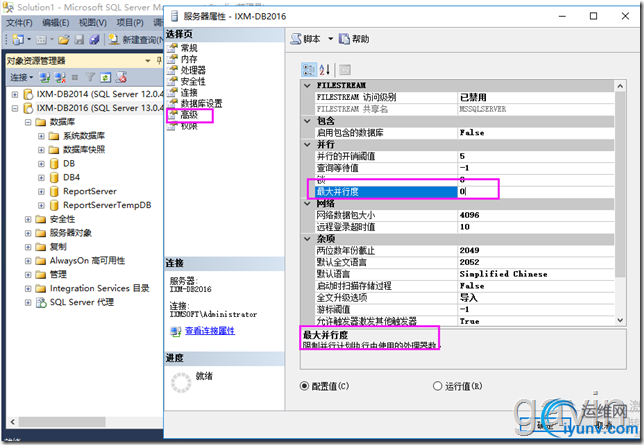This screenshot has width=644, height=445.
Task: Click the 默认语言 Simplified Chinese value
Action: [536, 274]
